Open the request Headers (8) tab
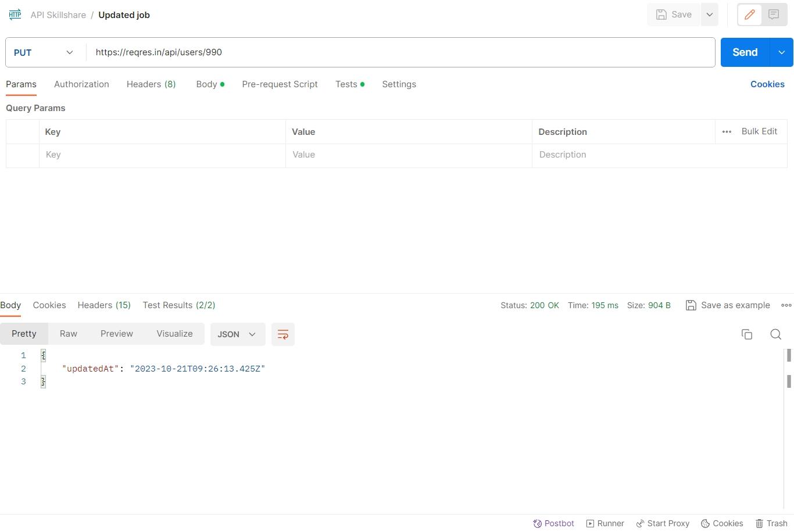794x532 pixels. tap(151, 84)
